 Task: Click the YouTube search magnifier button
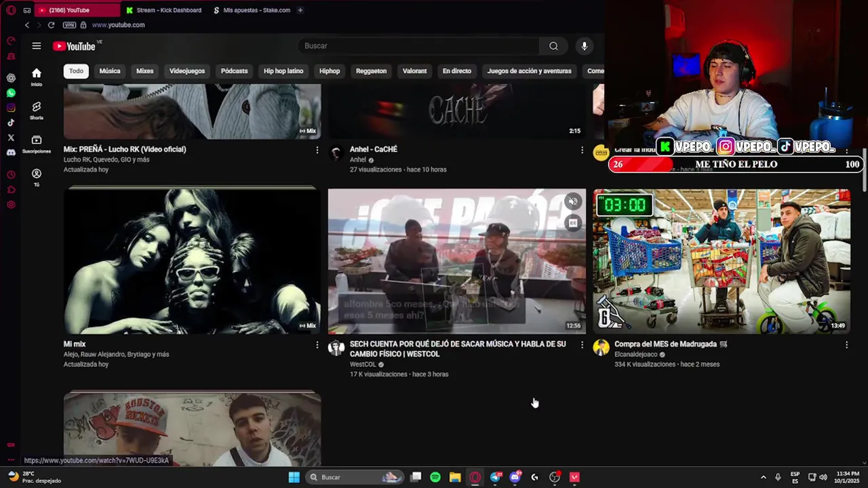(x=553, y=46)
